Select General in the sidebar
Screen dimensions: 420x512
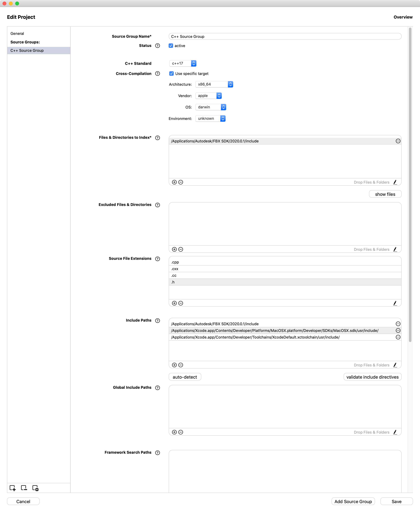click(x=17, y=34)
